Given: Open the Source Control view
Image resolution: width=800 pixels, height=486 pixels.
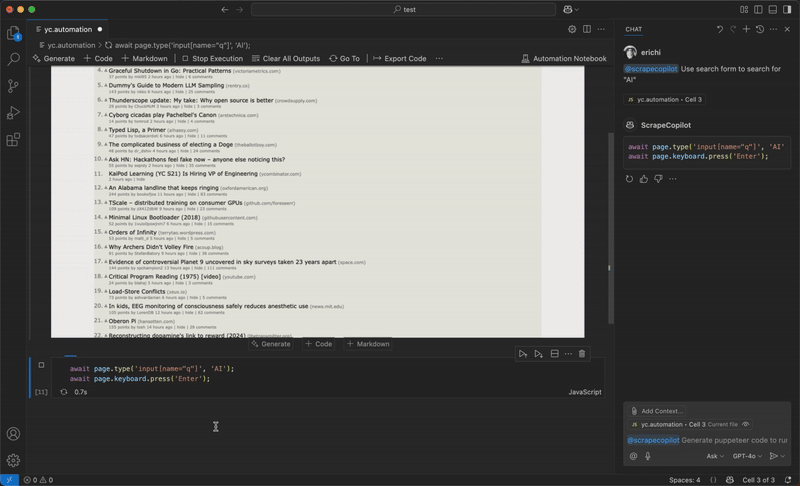Looking at the screenshot, I should click(13, 86).
